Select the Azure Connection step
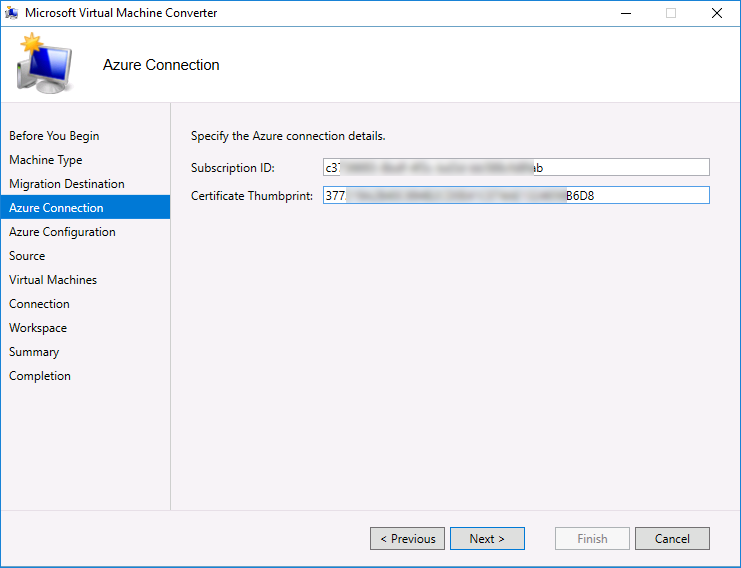 [x=86, y=207]
